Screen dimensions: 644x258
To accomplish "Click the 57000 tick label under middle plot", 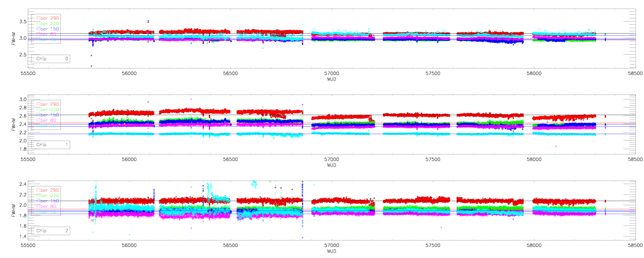I will coord(331,159).
